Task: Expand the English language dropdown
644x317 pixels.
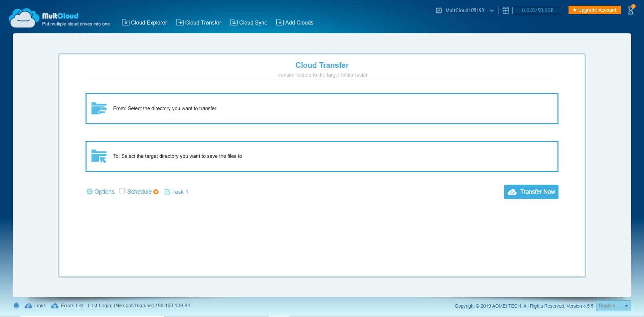Action: [x=613, y=306]
